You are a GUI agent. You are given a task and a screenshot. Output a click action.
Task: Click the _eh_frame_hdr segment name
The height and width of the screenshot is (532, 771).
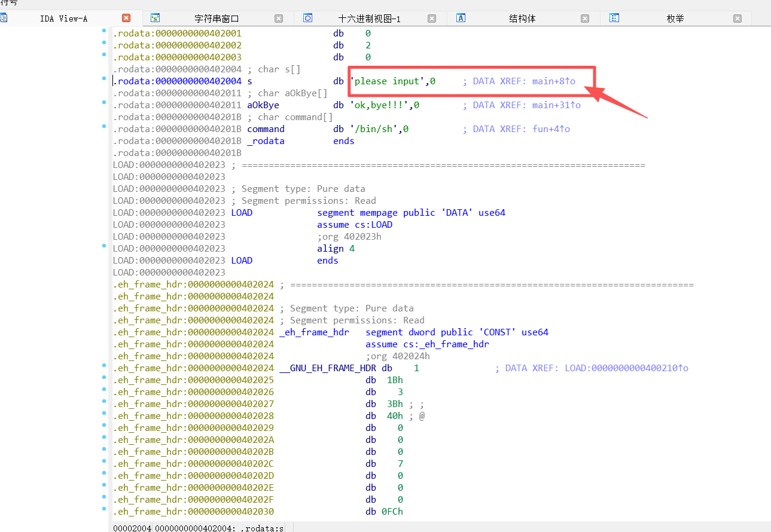(x=314, y=332)
